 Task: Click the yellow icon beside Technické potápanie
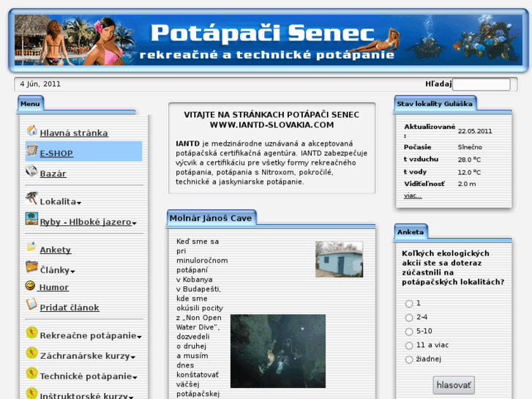click(32, 373)
